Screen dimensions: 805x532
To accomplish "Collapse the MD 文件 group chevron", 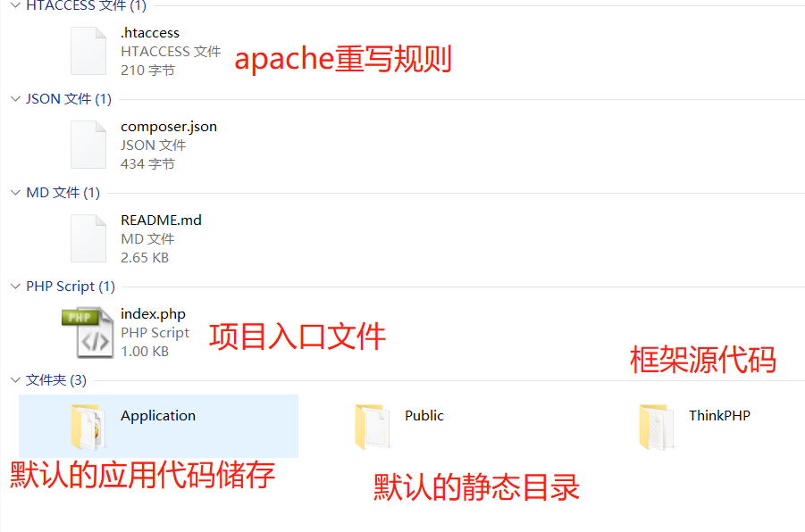I will tap(15, 193).
